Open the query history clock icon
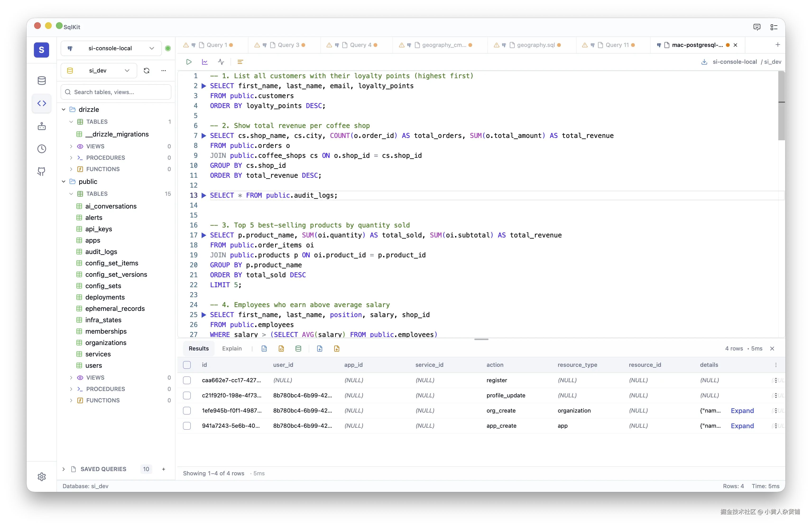Viewport: 812px width, 527px height. tap(42, 149)
